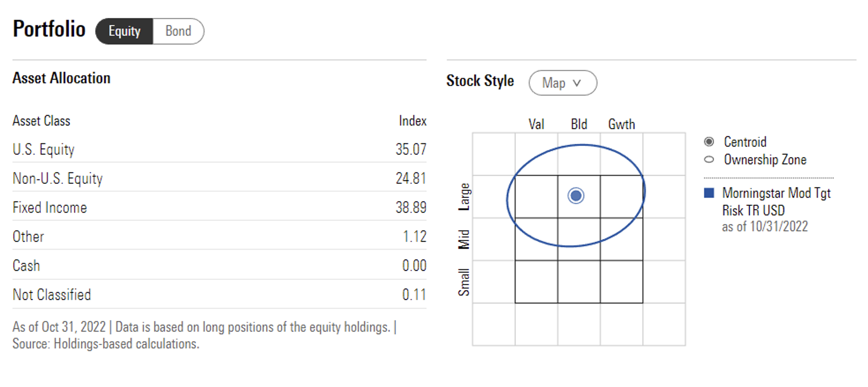Screen dimensions: 868x387
Task: Click the Val column label
Action: click(x=536, y=124)
